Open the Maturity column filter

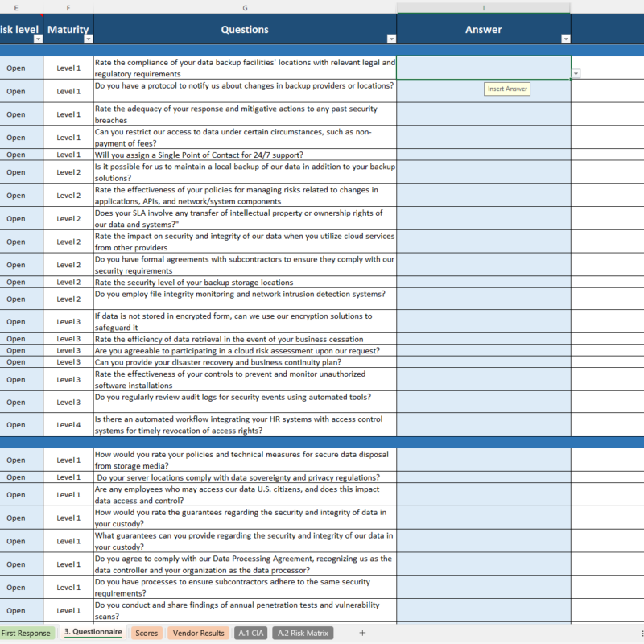[87, 39]
